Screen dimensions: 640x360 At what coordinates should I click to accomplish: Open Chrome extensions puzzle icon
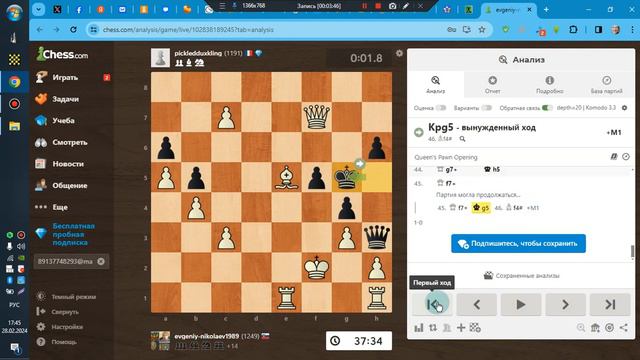[573, 29]
